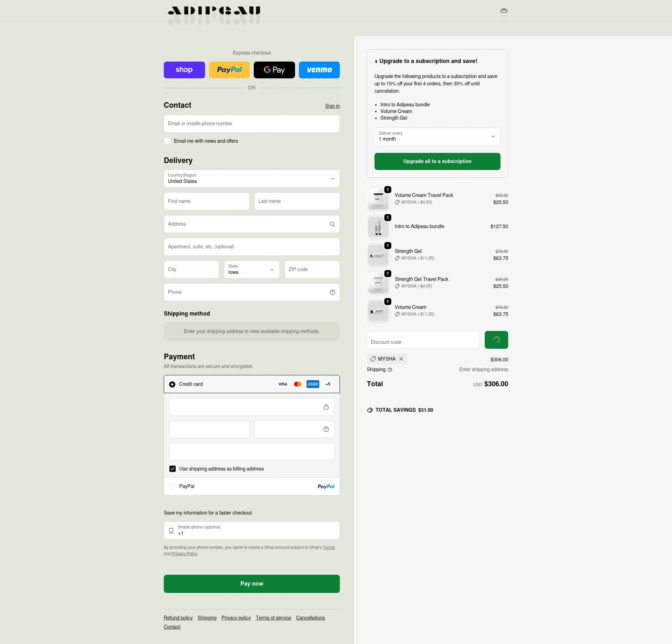
Task: Open the Refund policy page
Action: pyautogui.click(x=178, y=618)
